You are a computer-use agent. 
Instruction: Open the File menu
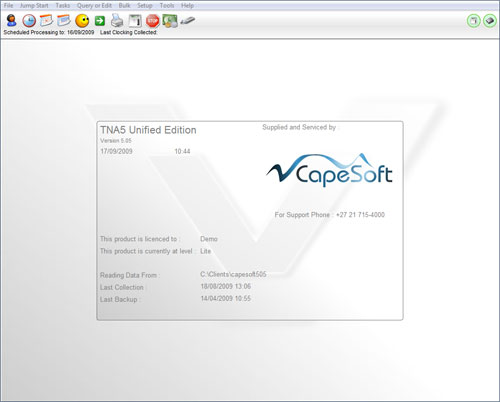(8, 6)
